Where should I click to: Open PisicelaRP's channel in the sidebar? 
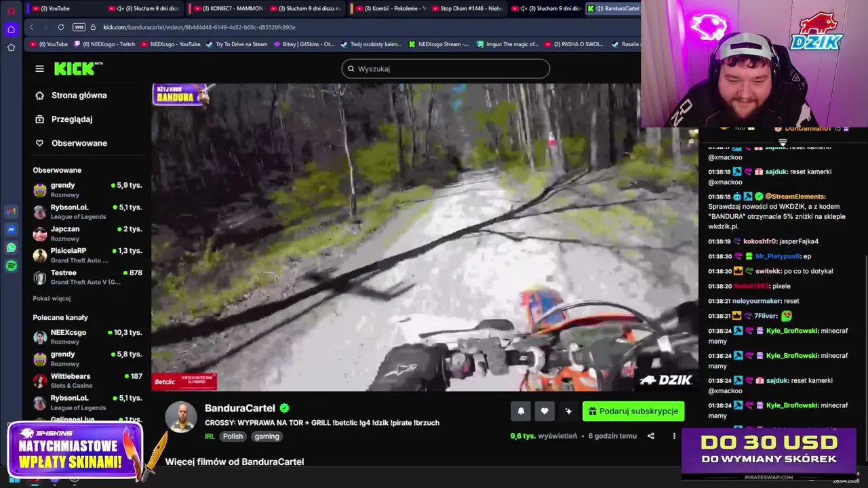[x=87, y=255]
